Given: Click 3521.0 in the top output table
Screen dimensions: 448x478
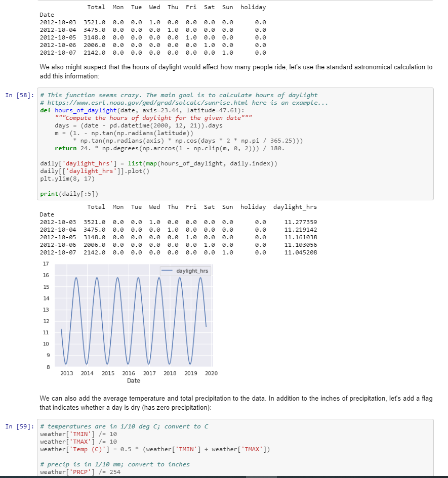Looking at the screenshot, I should point(95,23).
